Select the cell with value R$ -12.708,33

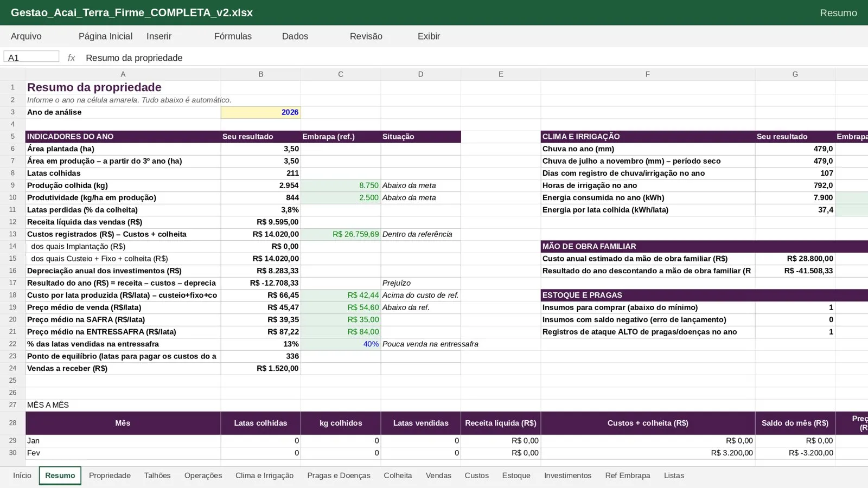pos(260,283)
